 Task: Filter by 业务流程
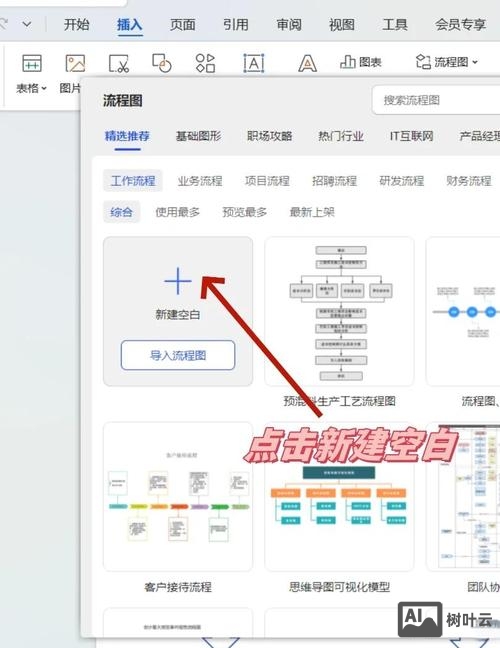[200, 181]
